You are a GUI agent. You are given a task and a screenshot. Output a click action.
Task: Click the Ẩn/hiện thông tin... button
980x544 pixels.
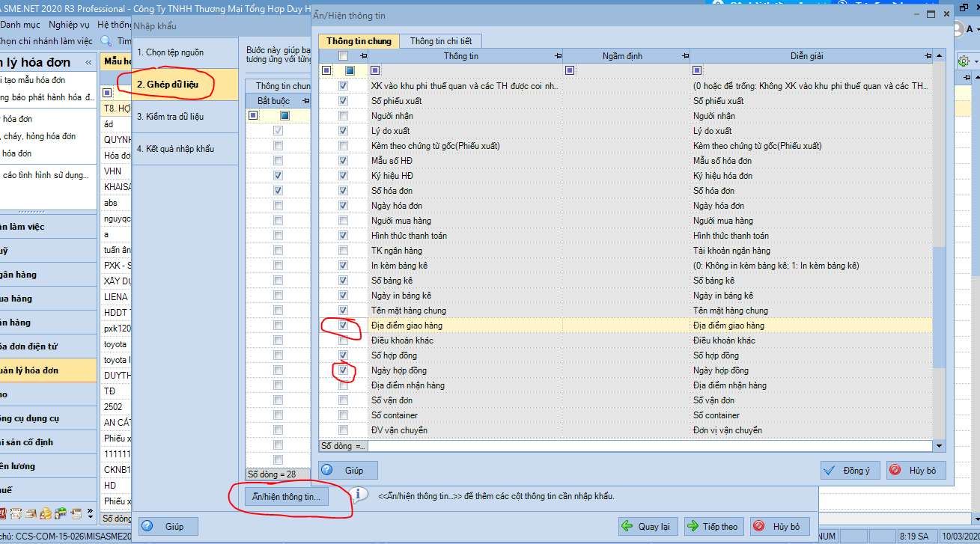[287, 496]
